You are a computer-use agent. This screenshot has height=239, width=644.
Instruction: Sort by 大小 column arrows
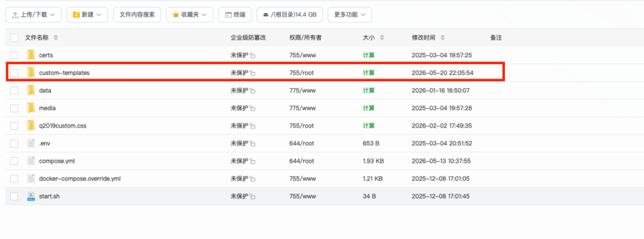[382, 38]
